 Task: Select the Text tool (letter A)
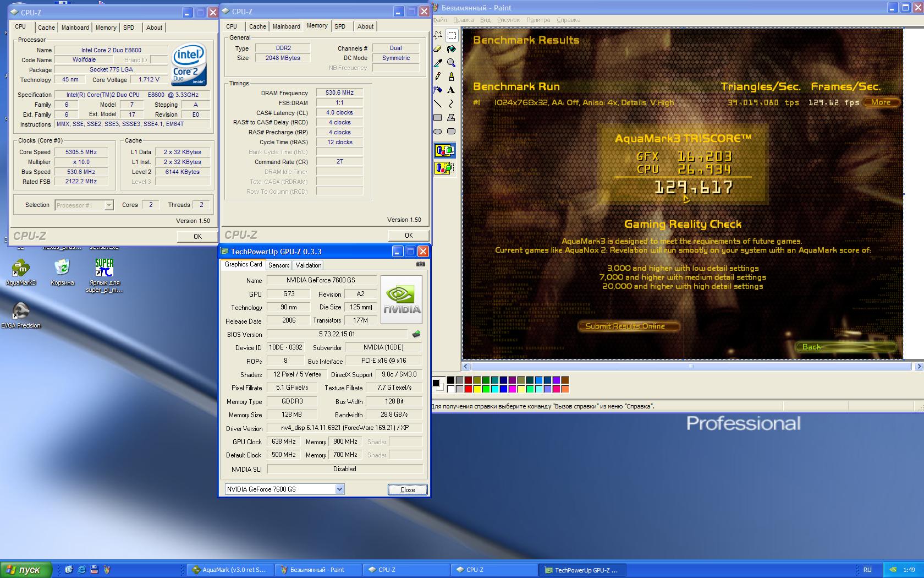[x=452, y=90]
